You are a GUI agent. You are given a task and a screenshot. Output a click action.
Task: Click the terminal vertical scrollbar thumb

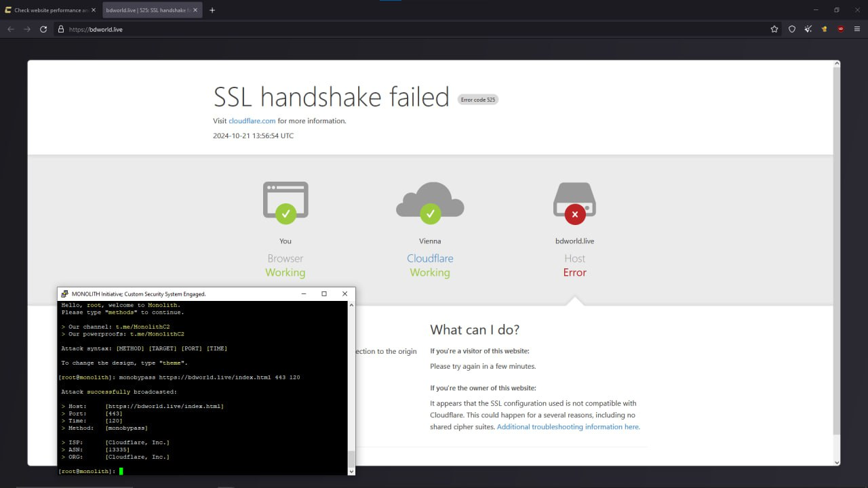pyautogui.click(x=351, y=458)
